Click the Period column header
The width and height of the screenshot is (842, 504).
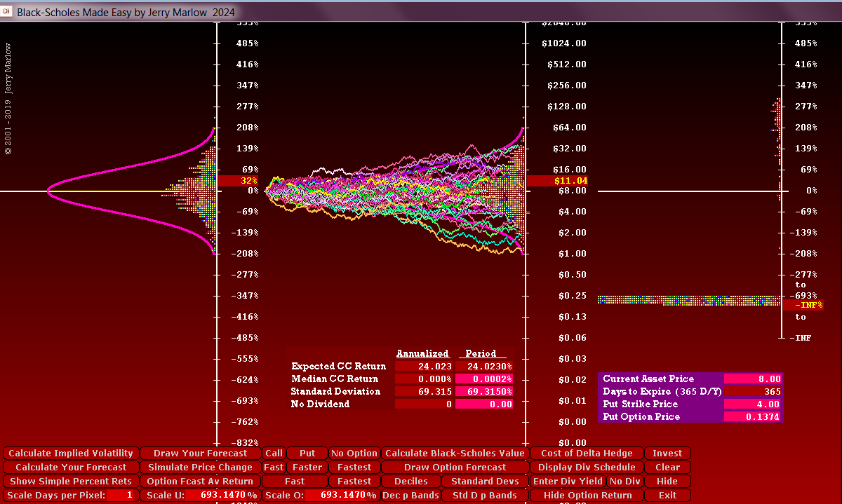coord(481,353)
